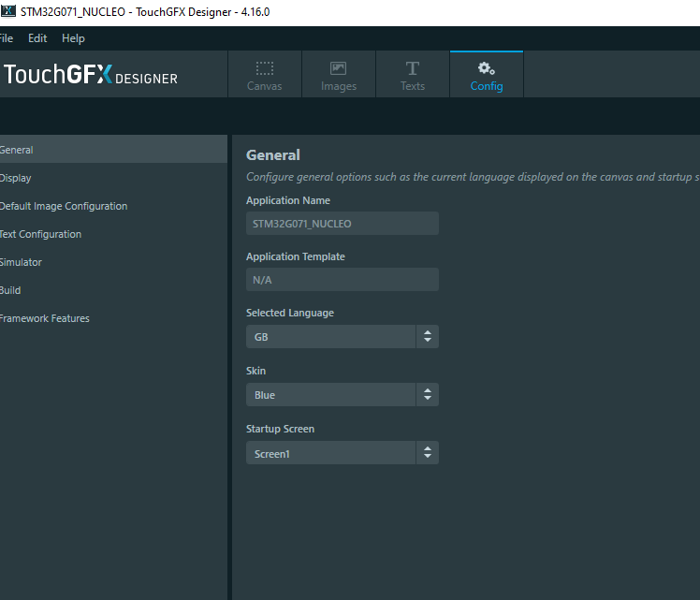The width and height of the screenshot is (700, 600).
Task: Click the General heading text
Action: coord(273,154)
